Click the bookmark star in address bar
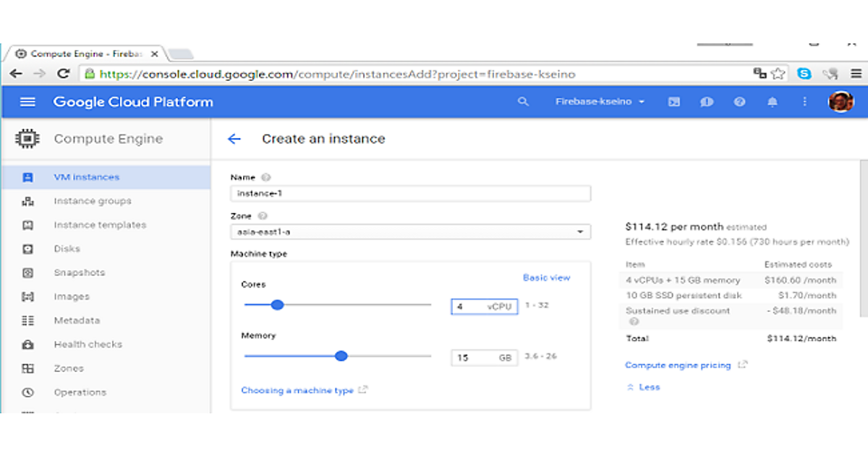The height and width of the screenshot is (456, 868). click(778, 73)
